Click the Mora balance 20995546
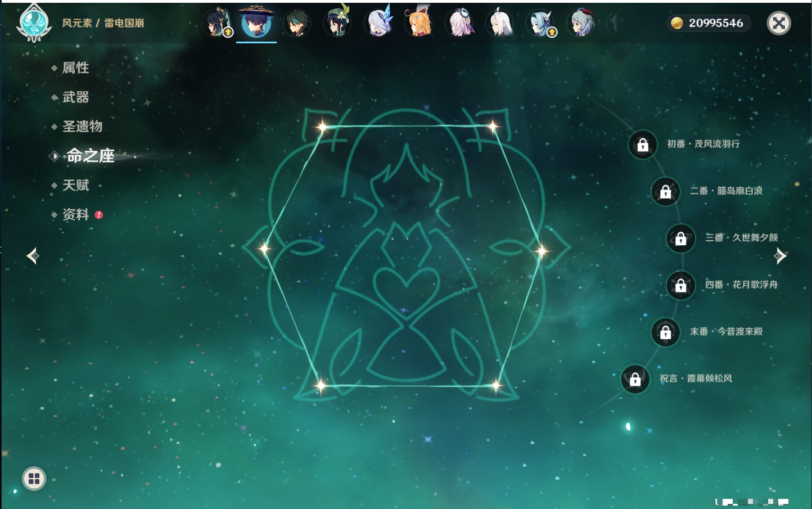Image resolution: width=812 pixels, height=509 pixels. [x=716, y=23]
